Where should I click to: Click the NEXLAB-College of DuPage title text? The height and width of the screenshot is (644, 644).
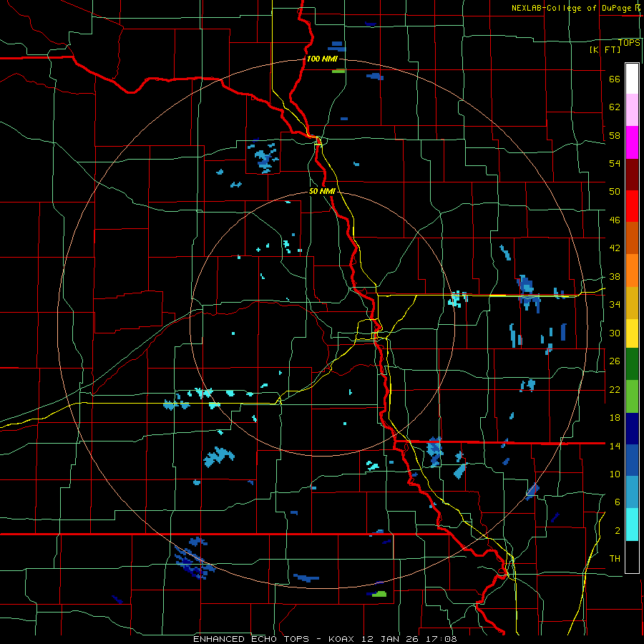click(577, 8)
